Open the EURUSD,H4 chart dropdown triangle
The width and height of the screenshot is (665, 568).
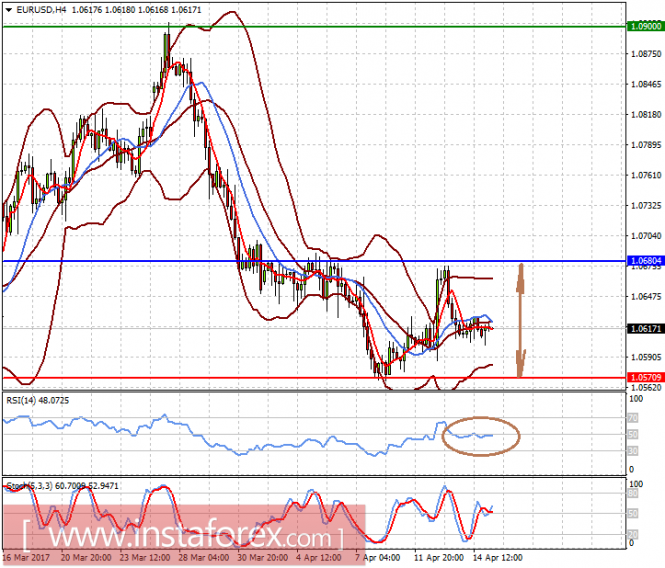(x=8, y=10)
